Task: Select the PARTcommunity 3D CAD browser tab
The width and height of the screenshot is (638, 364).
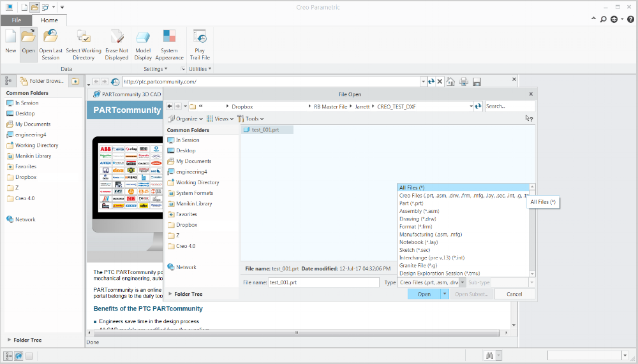Action: pos(127,94)
